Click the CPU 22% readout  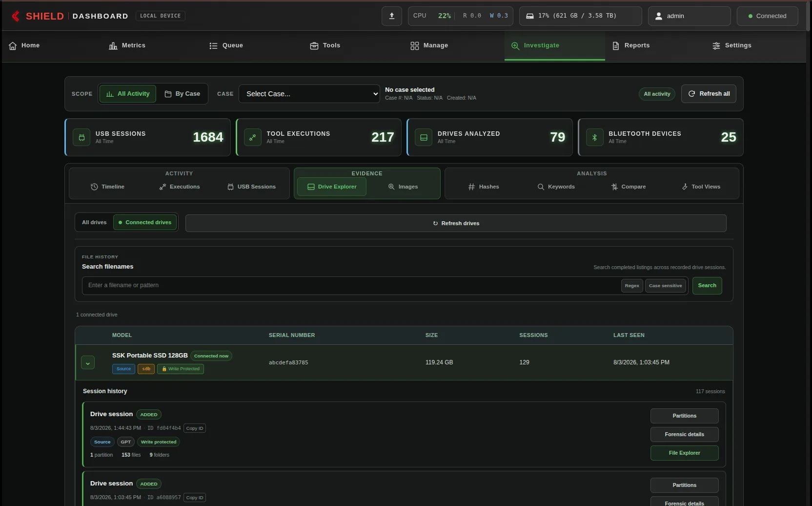point(432,16)
